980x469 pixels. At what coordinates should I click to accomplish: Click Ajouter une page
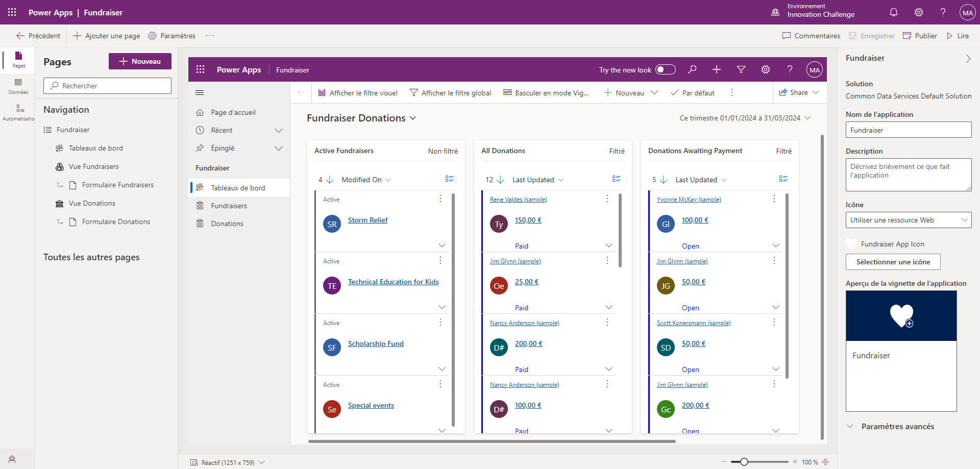[x=106, y=36]
